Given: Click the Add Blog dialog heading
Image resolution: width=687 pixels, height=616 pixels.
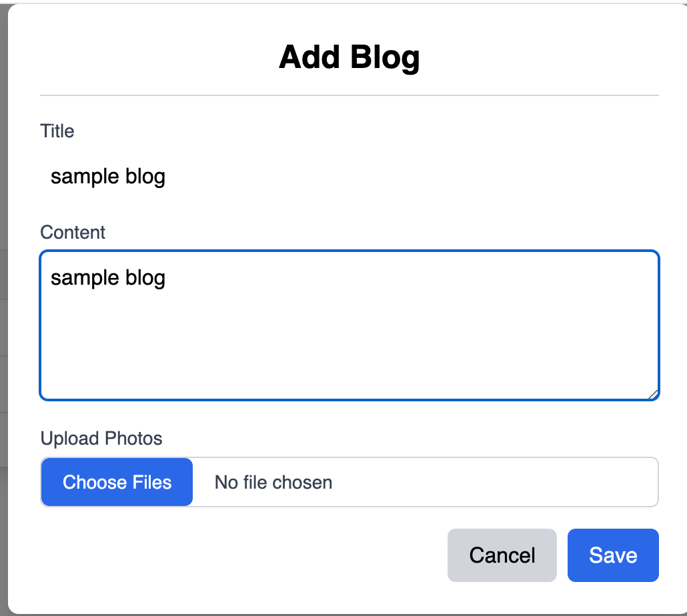Looking at the screenshot, I should tap(350, 57).
